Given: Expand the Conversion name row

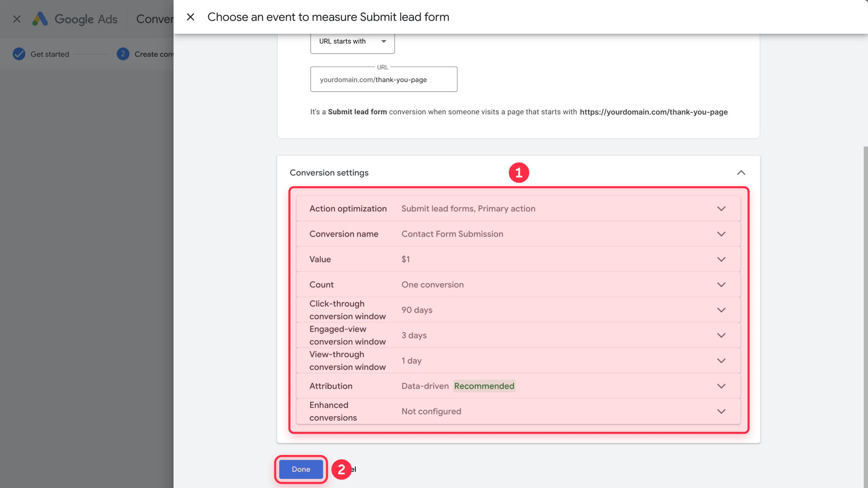Looking at the screenshot, I should pyautogui.click(x=721, y=234).
